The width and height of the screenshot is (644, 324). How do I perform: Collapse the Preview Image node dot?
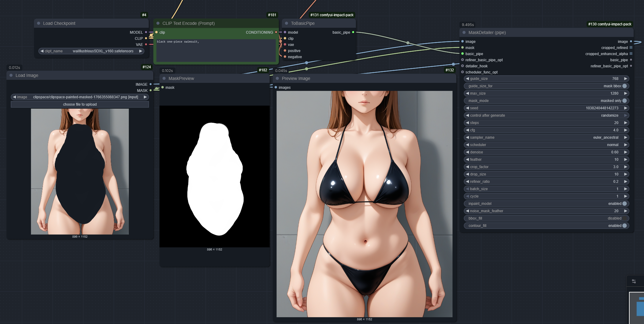click(277, 78)
